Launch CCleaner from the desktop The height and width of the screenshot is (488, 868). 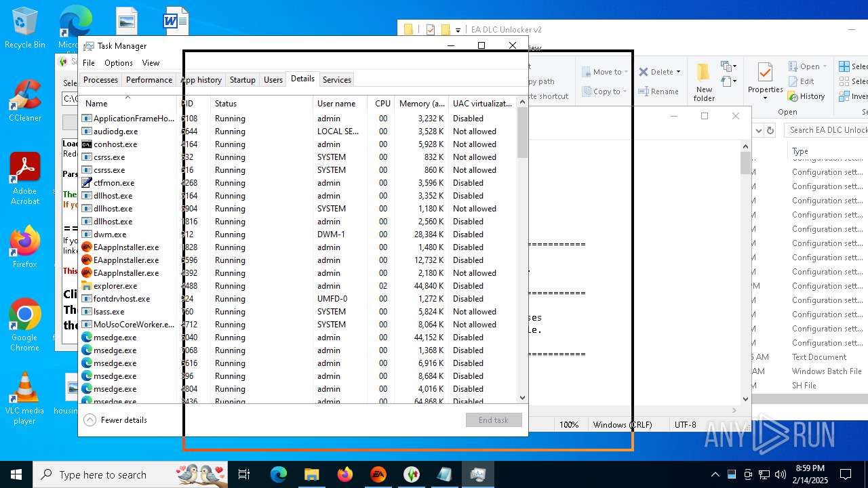(24, 100)
